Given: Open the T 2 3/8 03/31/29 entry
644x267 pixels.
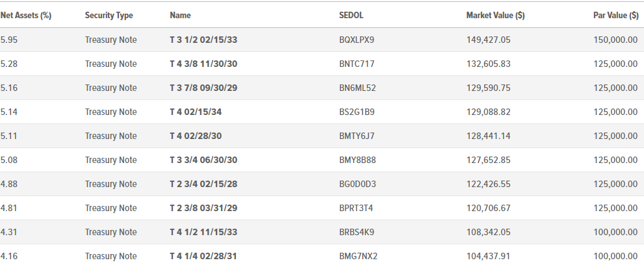Looking at the screenshot, I should click(203, 209).
